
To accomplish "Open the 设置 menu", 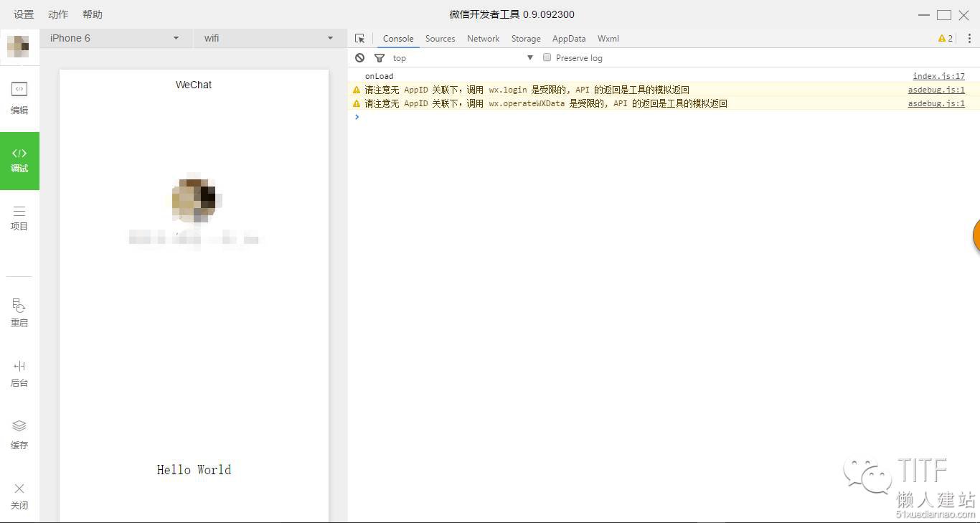I will 24,14.
